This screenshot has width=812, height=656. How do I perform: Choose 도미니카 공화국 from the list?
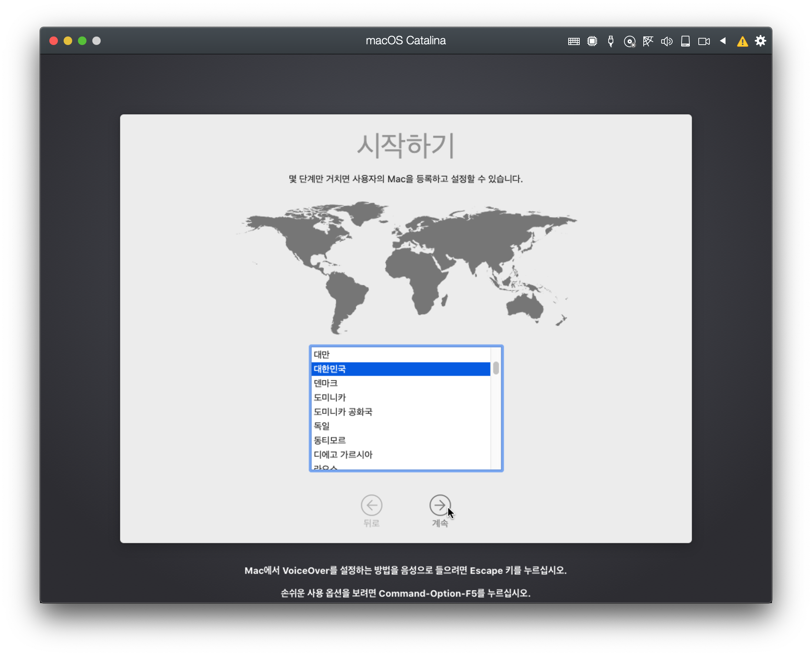pos(401,412)
